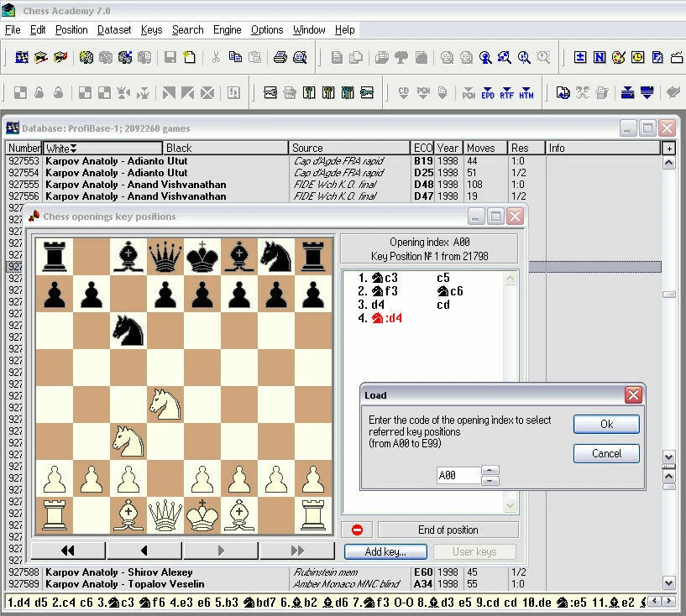Select the zoom-in magnifier icon
Image resolution: width=686 pixels, height=616 pixels.
522,58
